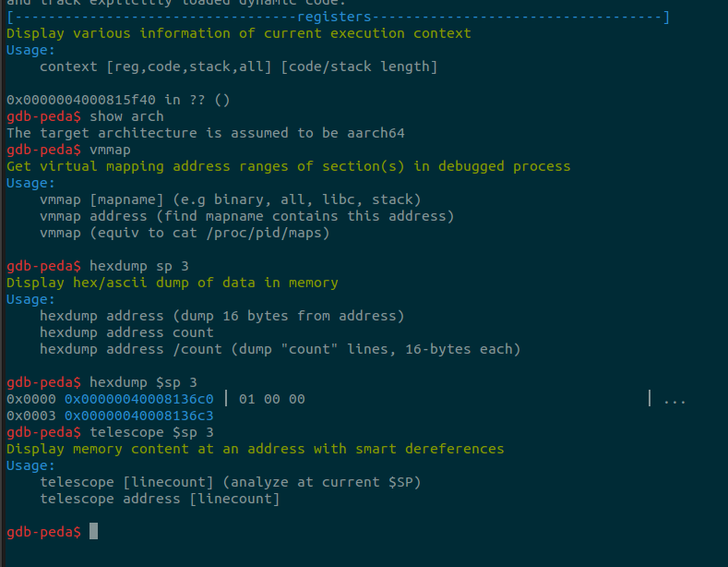Click the '/proc/pid/maps' usage line
Image resolution: width=728 pixels, height=567 pixels.
point(185,233)
